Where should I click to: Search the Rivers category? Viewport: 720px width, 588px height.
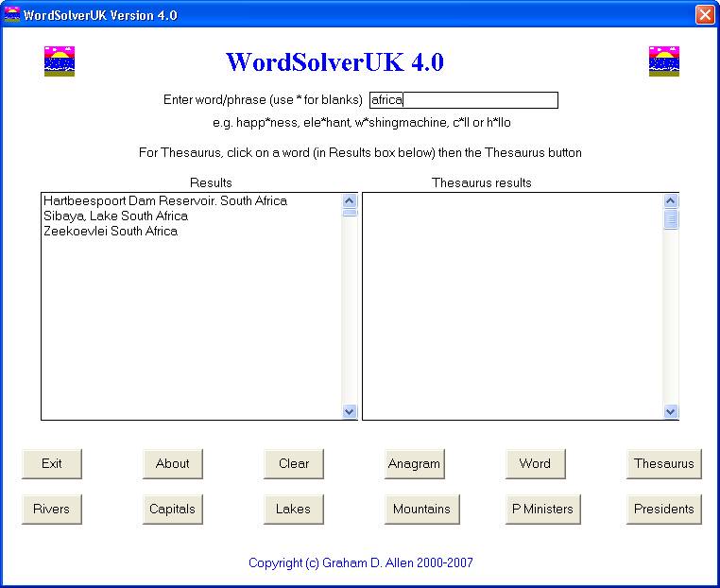coord(51,510)
